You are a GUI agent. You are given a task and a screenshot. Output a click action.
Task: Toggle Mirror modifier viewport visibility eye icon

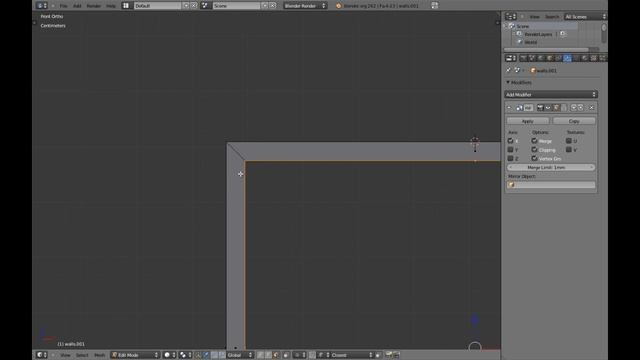(x=548, y=108)
